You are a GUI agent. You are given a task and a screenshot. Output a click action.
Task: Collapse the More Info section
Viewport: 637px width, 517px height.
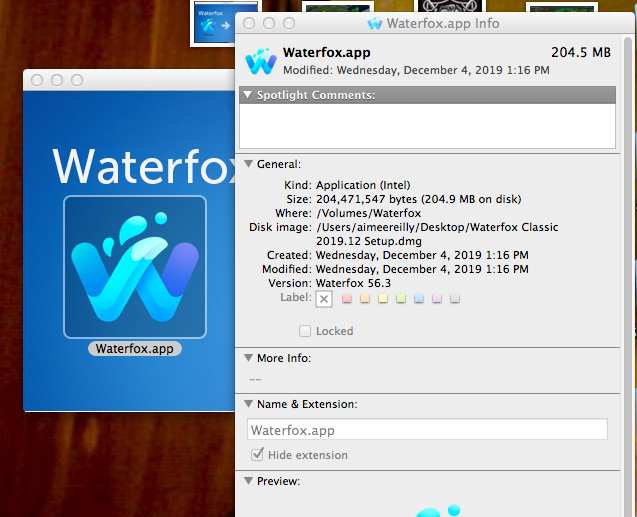click(x=248, y=357)
